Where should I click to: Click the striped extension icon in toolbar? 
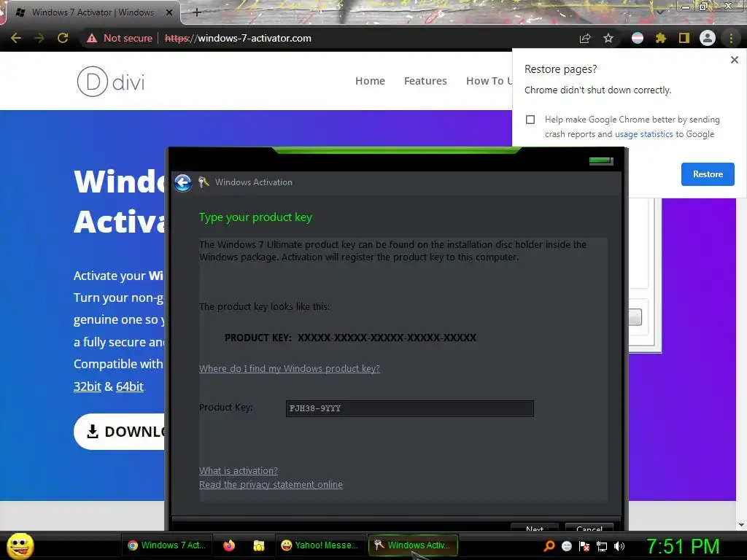pyautogui.click(x=638, y=38)
